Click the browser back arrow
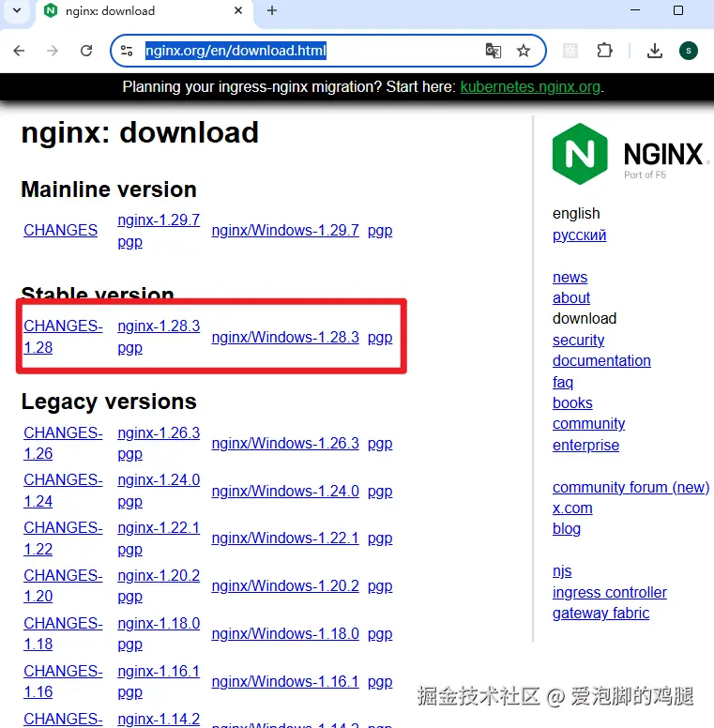This screenshot has width=714, height=728. (19, 51)
